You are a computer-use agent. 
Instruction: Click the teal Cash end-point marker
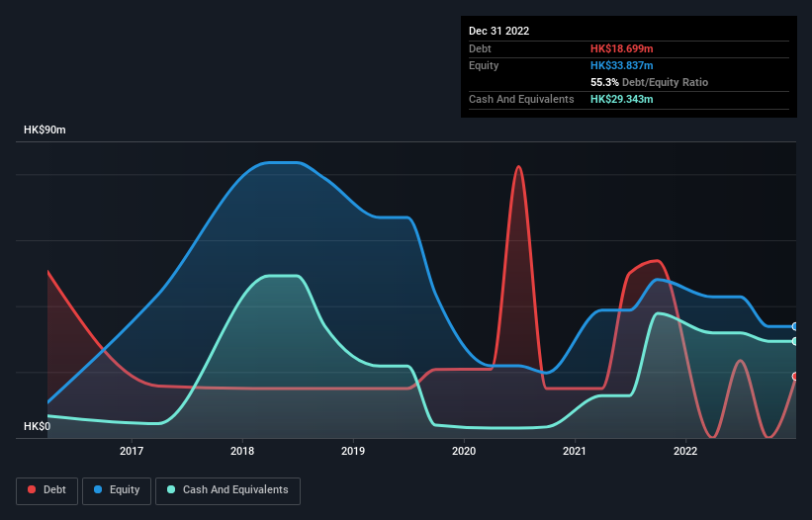click(795, 341)
